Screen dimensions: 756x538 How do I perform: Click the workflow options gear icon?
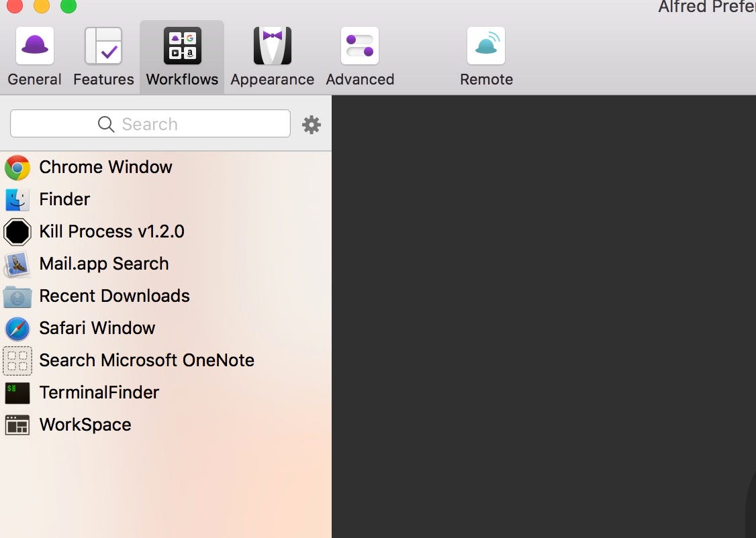click(312, 125)
